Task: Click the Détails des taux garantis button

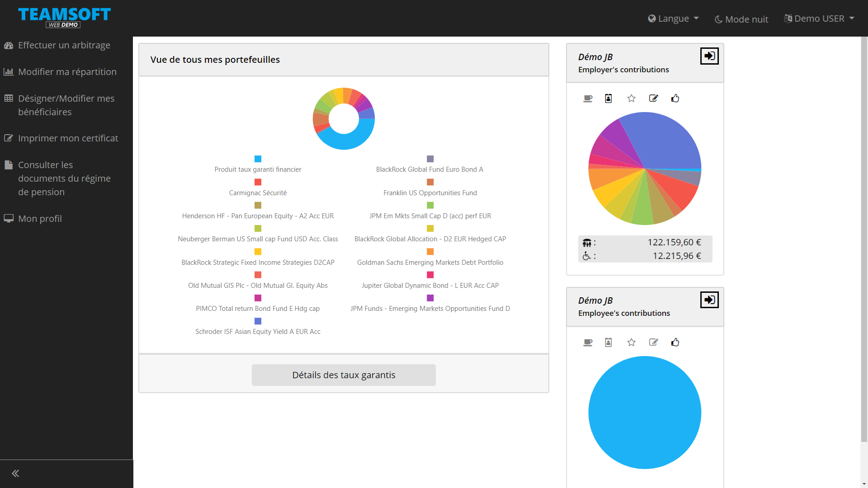Action: (x=344, y=375)
